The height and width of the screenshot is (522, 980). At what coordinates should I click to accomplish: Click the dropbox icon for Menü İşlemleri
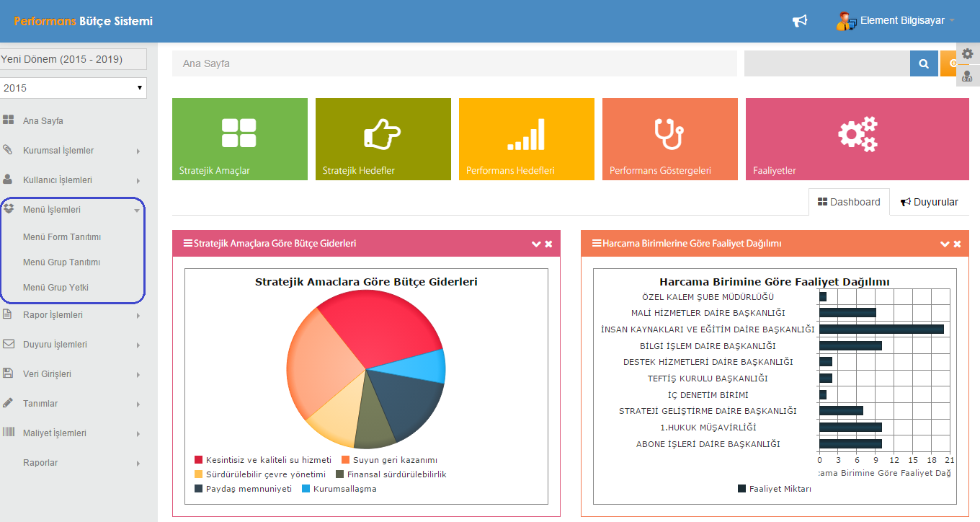[x=9, y=209]
